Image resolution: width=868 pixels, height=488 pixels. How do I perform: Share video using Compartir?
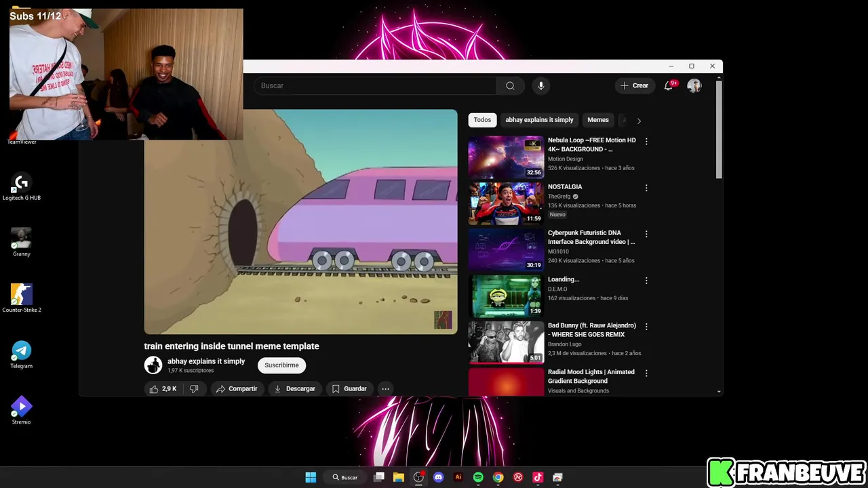tap(237, 389)
